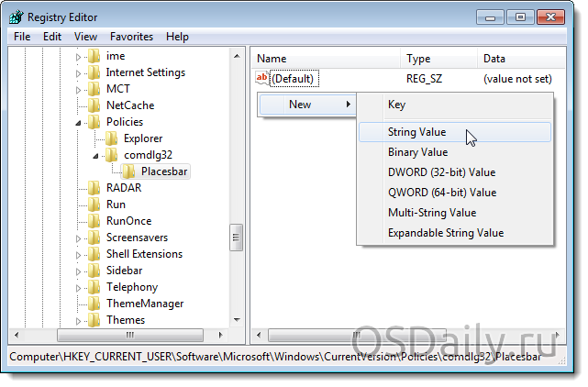Click the (Default) string value icon

(x=262, y=79)
